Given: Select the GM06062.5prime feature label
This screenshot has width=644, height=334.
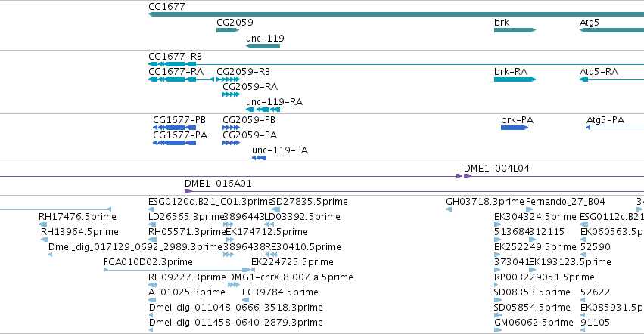Looking at the screenshot, I should [534, 323].
